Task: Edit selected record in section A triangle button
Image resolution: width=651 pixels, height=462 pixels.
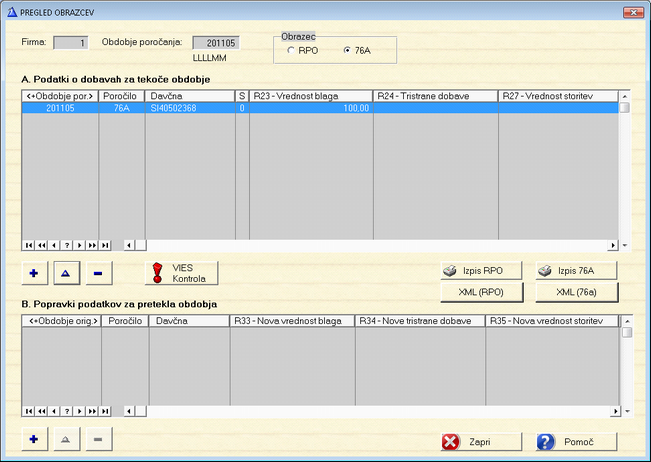Action: click(x=66, y=273)
